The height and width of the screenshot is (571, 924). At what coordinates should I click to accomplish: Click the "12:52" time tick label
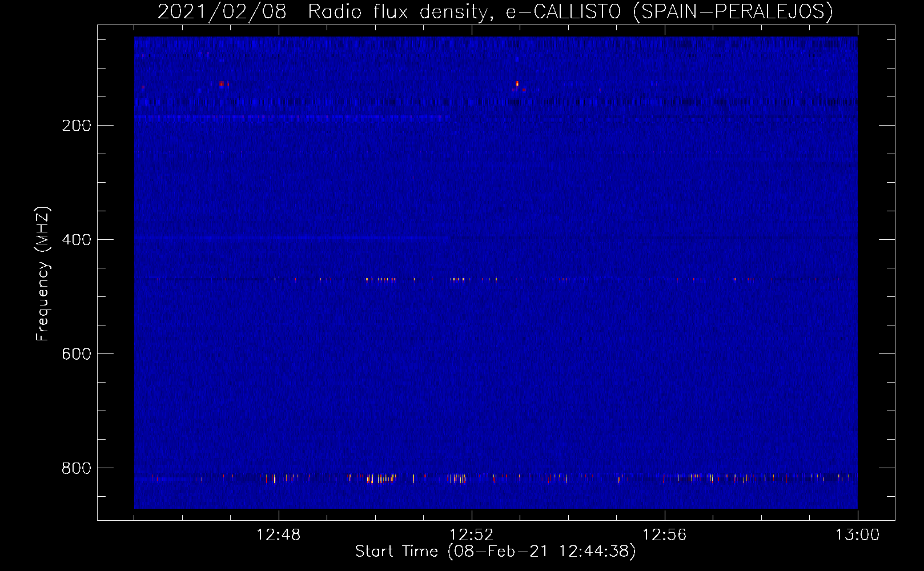[x=472, y=535]
